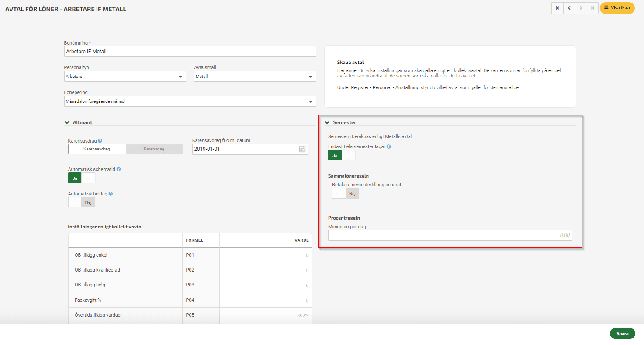Toggle Automatisk heldag switch
This screenshot has height=345, width=644.
pyautogui.click(x=82, y=202)
